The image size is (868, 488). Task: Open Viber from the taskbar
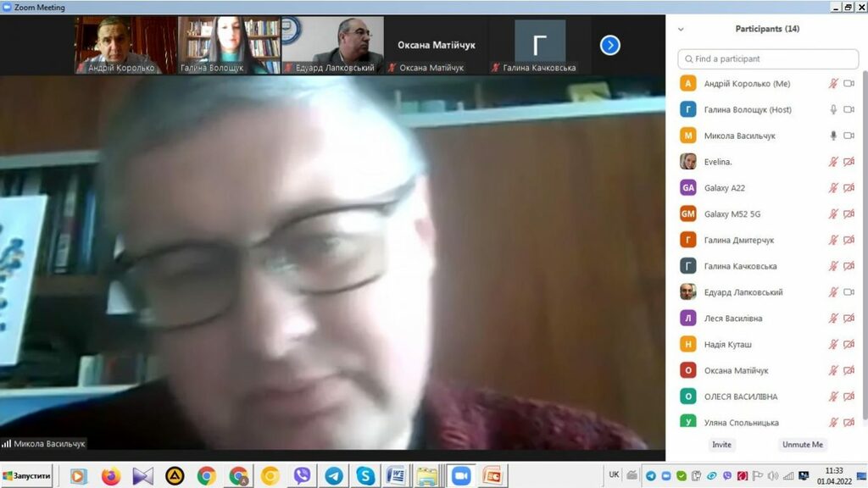point(302,475)
